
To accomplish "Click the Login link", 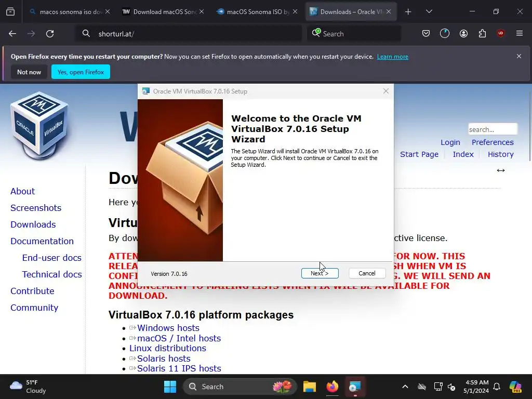I will [450, 142].
